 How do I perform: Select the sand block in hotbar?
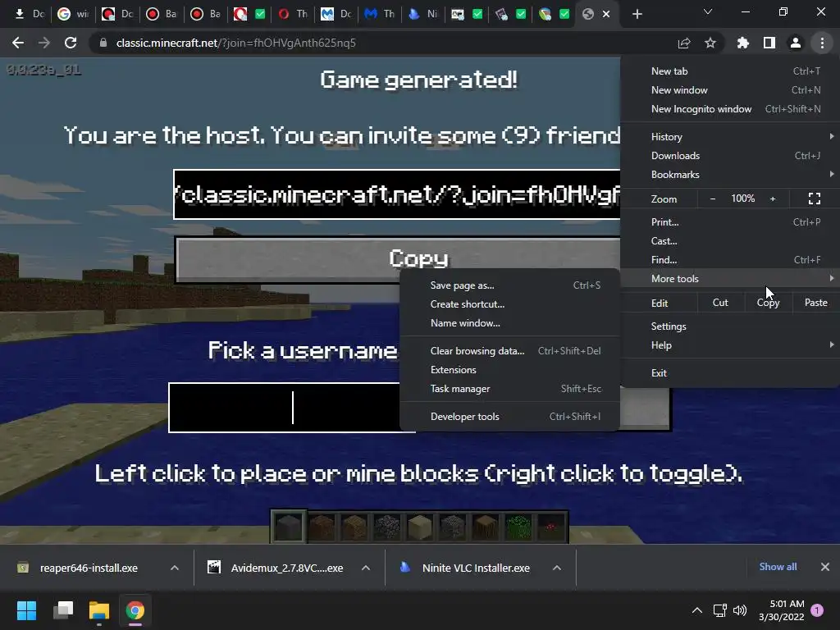[419, 527]
